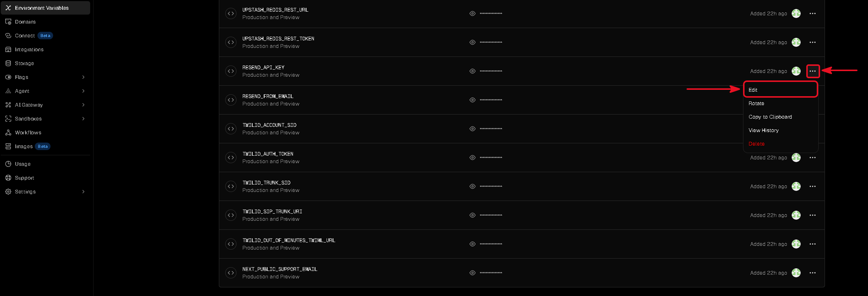Open the Workflows sidebar icon
The image size is (868, 296).
point(8,132)
